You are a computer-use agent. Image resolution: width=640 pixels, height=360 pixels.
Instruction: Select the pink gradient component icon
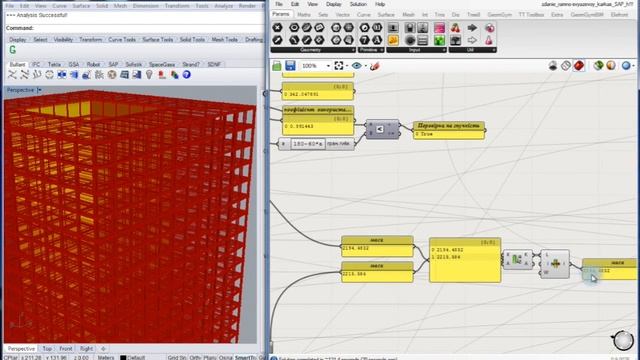click(x=440, y=28)
